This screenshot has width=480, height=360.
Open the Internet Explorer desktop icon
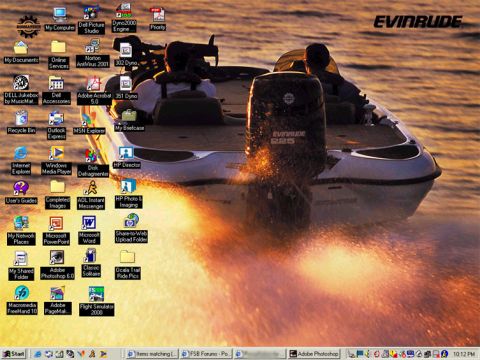(x=21, y=160)
